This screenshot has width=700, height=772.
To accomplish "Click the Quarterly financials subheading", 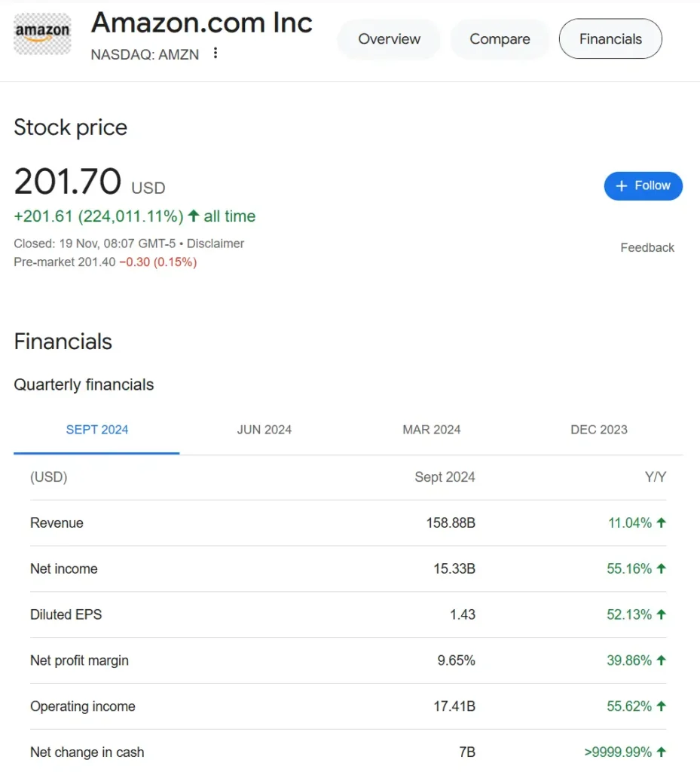I will [x=84, y=384].
